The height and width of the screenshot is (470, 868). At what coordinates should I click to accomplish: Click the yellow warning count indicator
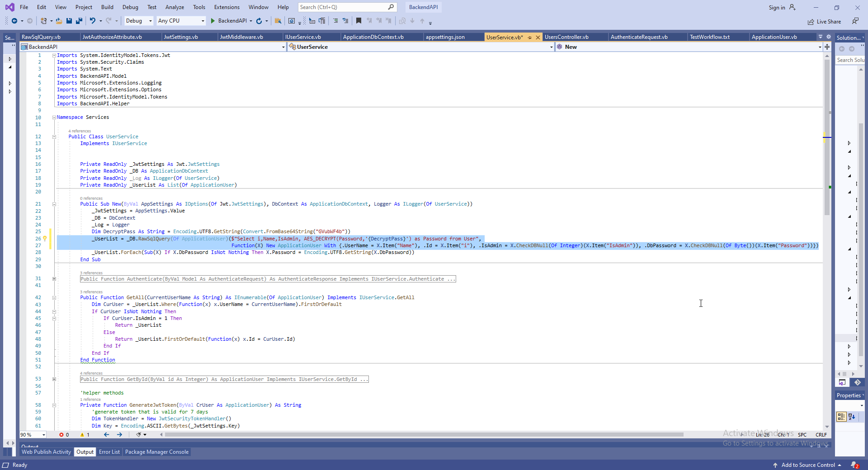pos(85,435)
